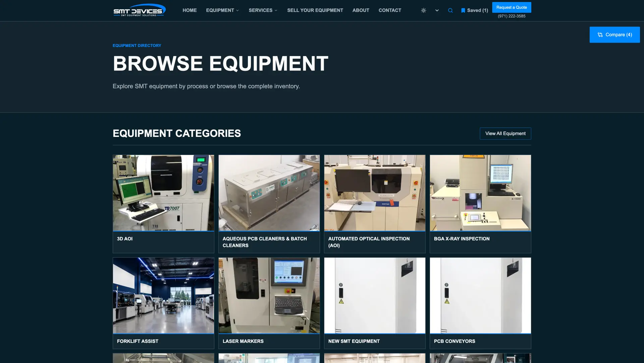Expand the chevron next to theme toggle
Screen dimensions: 644x363
[437, 10]
